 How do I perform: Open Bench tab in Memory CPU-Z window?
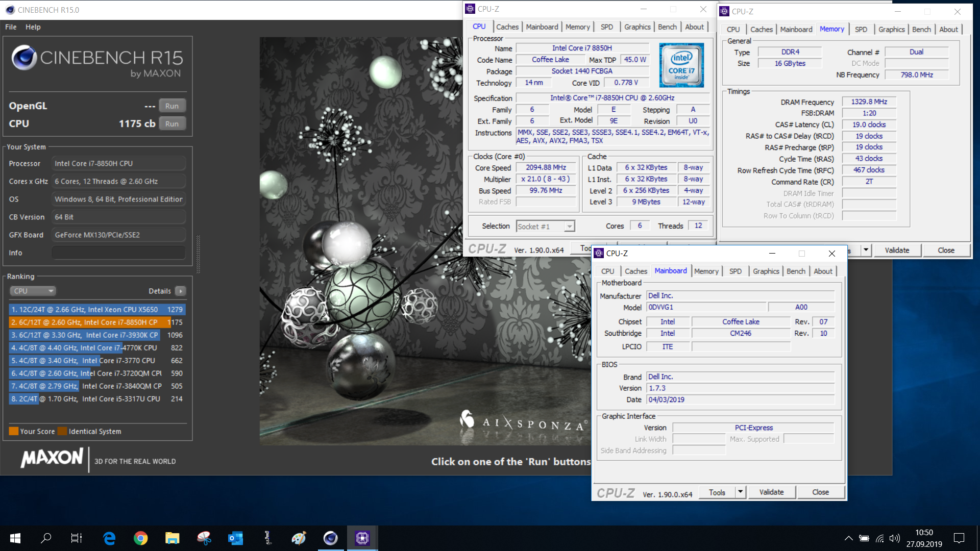pyautogui.click(x=921, y=30)
